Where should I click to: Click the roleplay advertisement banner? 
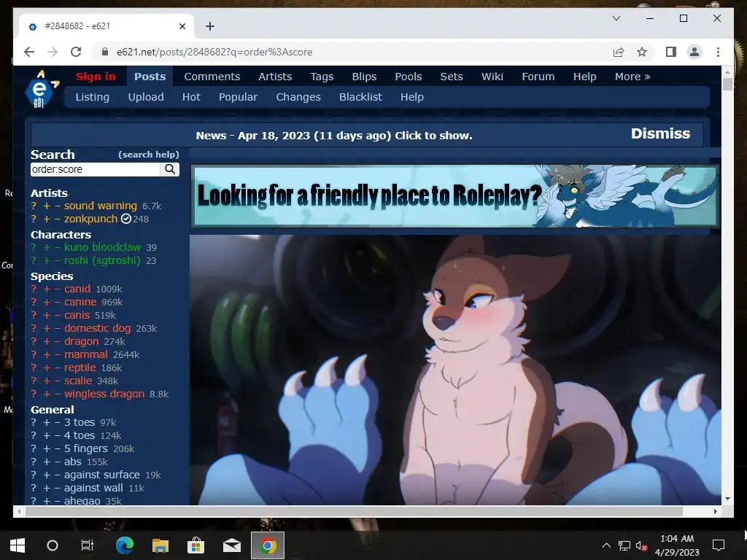click(x=454, y=195)
